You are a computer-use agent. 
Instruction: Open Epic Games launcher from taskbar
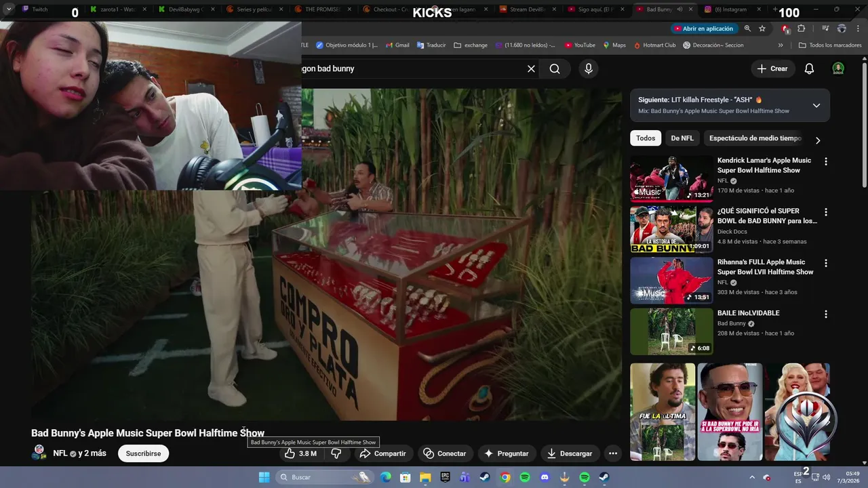click(x=445, y=477)
